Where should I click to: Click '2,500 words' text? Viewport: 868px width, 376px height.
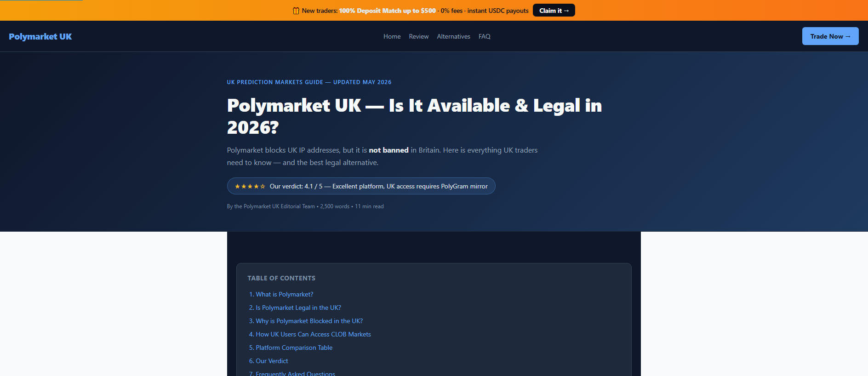(335, 206)
